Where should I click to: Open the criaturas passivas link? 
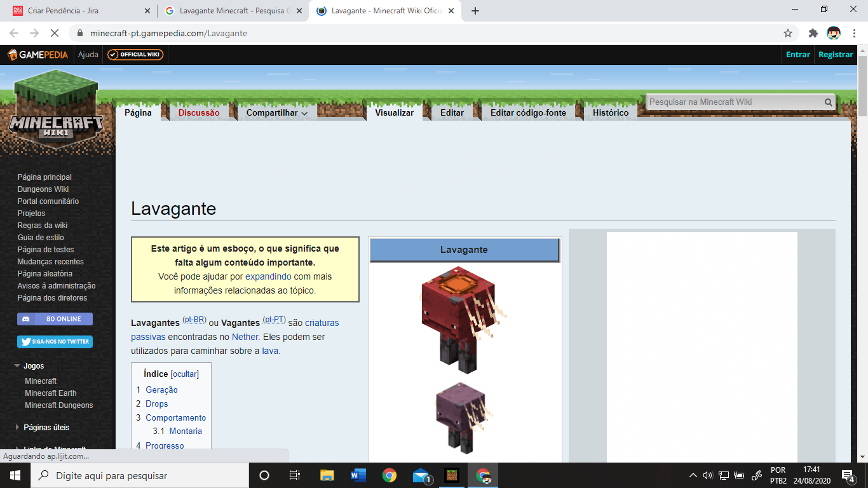235,330
